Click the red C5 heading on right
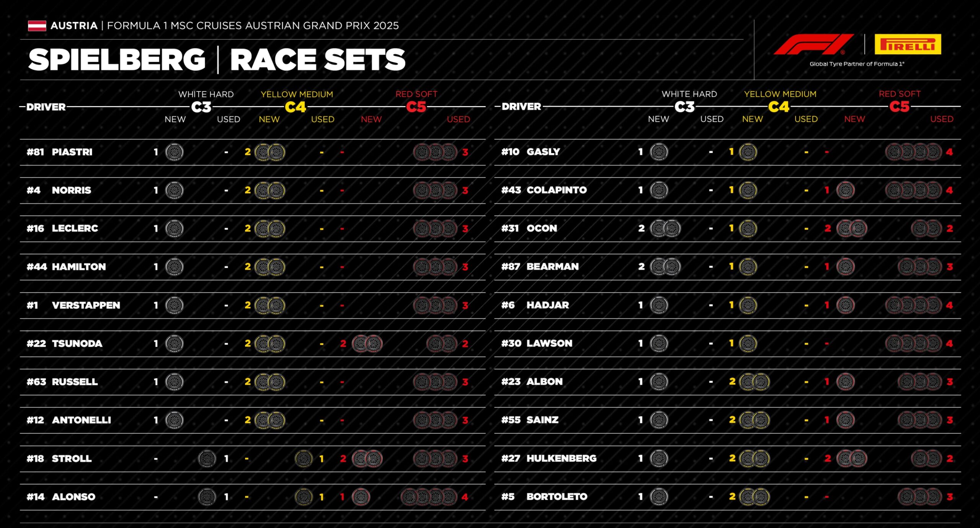980x528 pixels. (899, 106)
